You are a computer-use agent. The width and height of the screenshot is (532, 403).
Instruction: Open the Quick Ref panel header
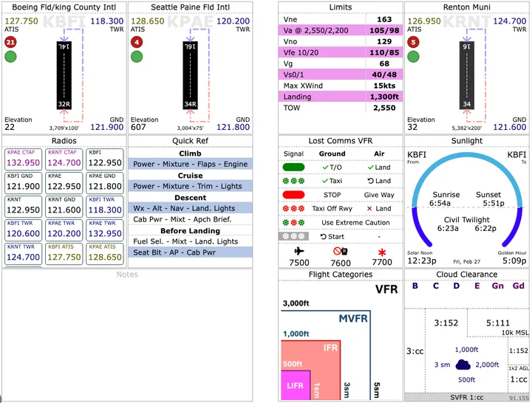pyautogui.click(x=190, y=141)
